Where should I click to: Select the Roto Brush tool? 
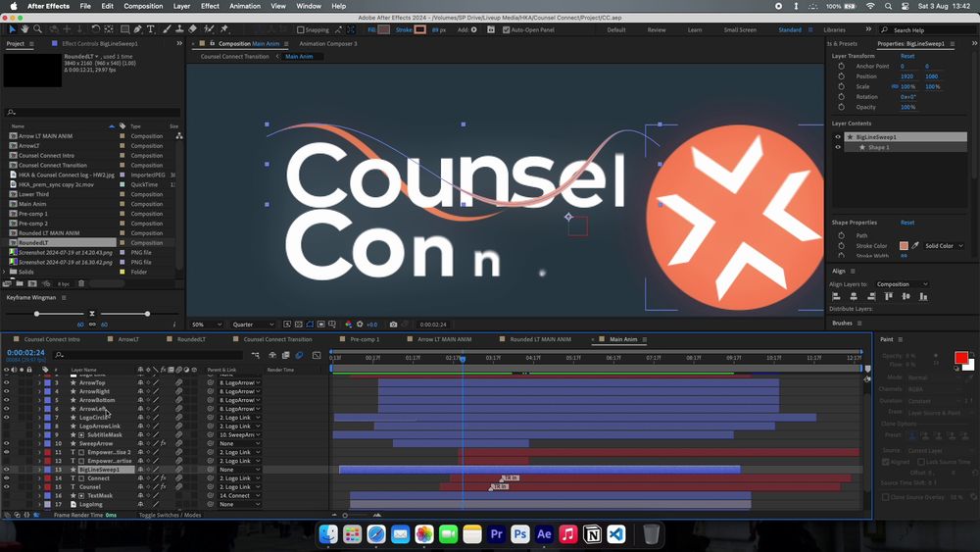tap(209, 29)
